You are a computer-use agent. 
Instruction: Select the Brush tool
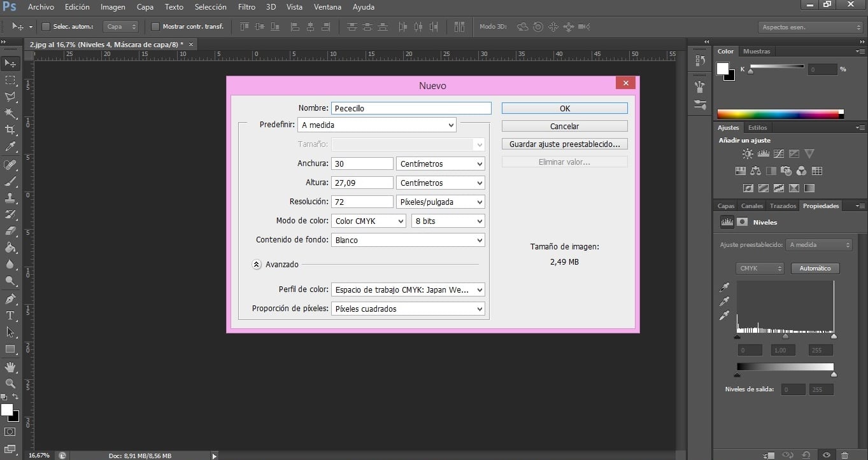click(x=10, y=181)
